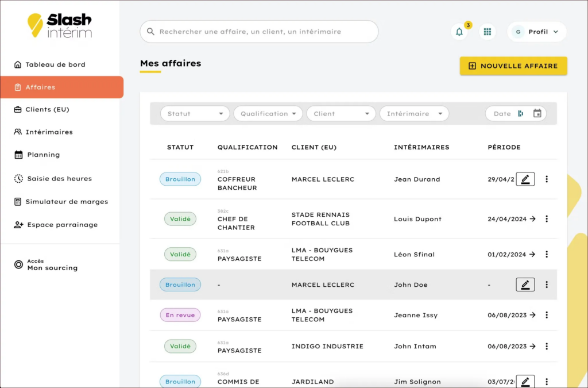Viewport: 588px width, 388px height.
Task: Navigate to Intérimaires
Action: point(43,132)
